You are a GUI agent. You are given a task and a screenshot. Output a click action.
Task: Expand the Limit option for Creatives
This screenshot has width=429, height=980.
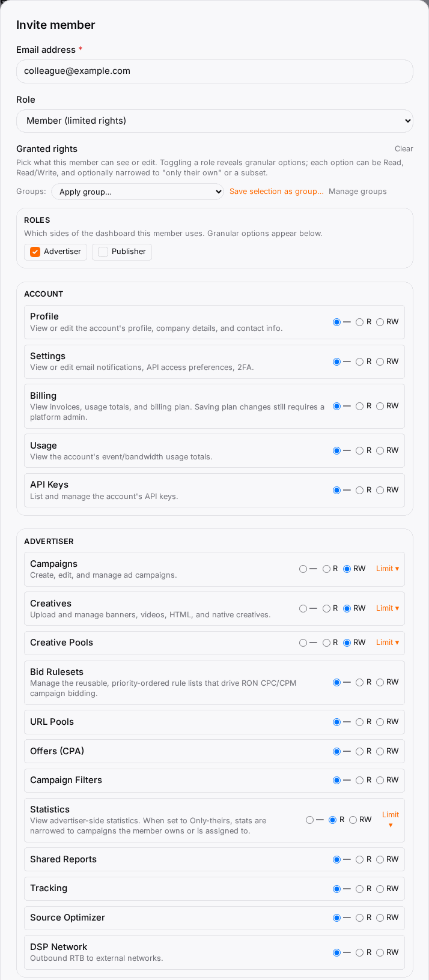(x=388, y=608)
